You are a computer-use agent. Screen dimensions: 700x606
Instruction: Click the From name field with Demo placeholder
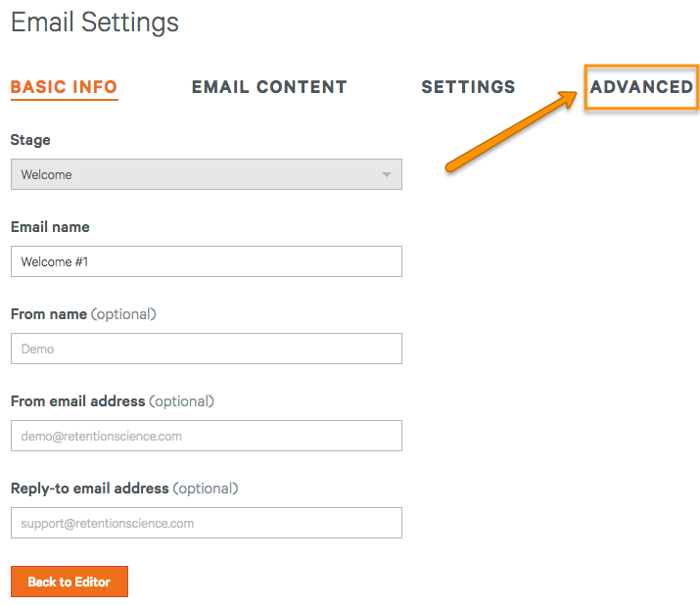point(207,349)
